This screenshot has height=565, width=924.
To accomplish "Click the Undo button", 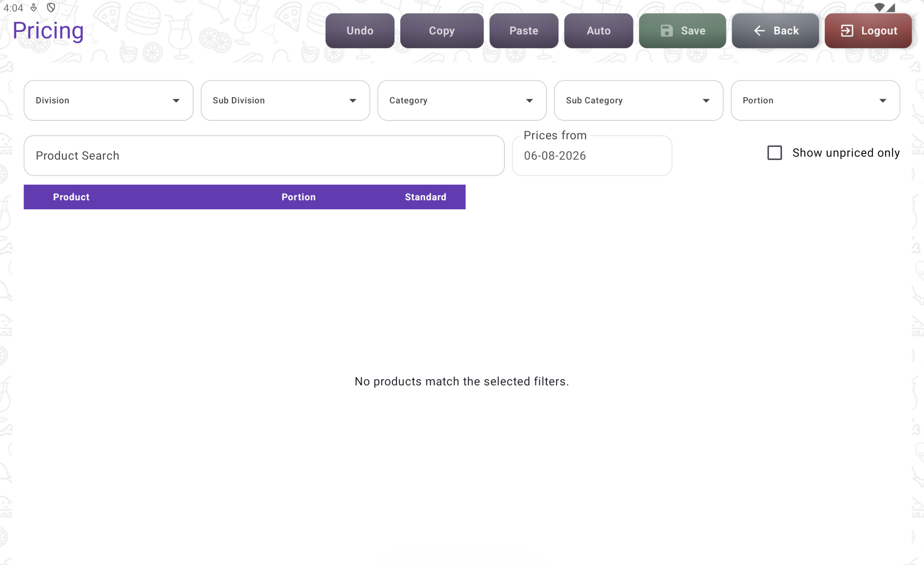I will pos(360,31).
